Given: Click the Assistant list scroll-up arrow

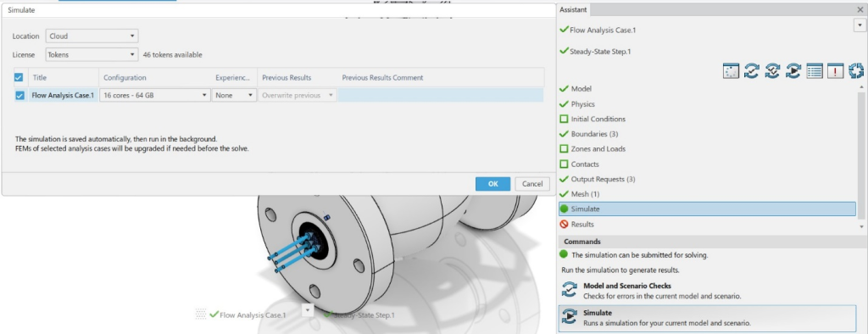Looking at the screenshot, I should 861,87.
